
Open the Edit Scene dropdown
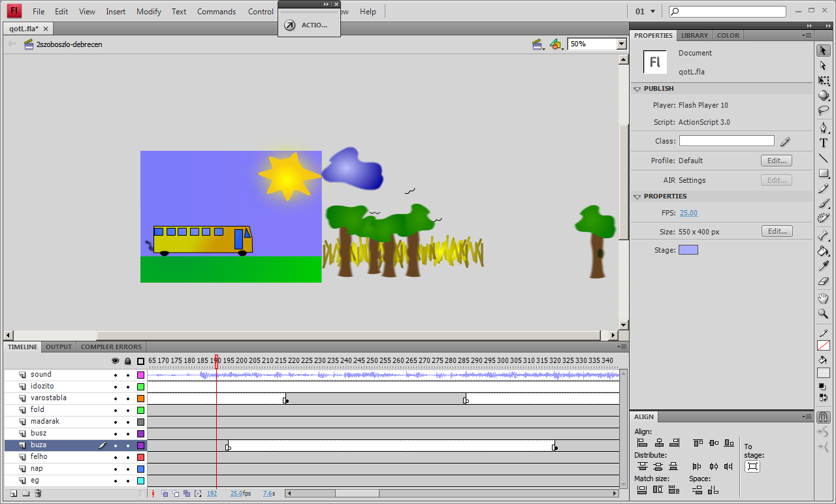coord(538,44)
